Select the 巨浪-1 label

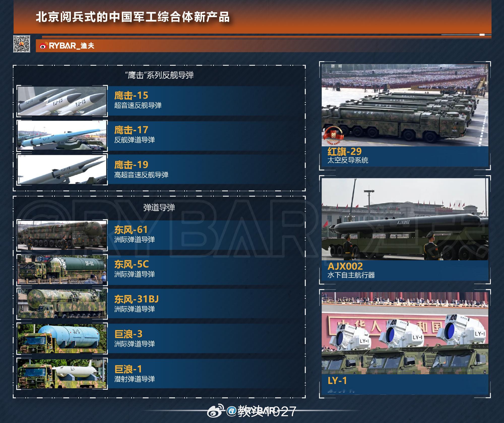point(128,369)
